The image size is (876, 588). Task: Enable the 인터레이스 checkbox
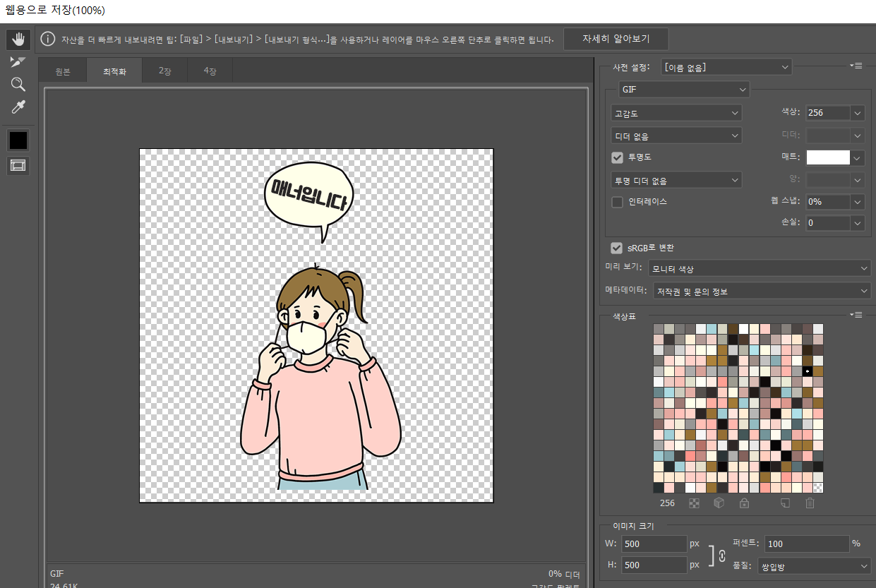tap(617, 202)
